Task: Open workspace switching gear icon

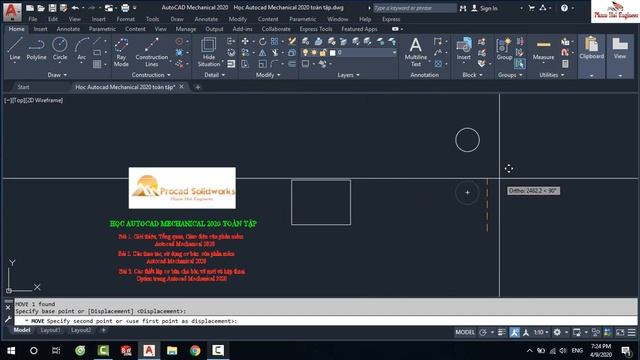Action: [x=557, y=332]
